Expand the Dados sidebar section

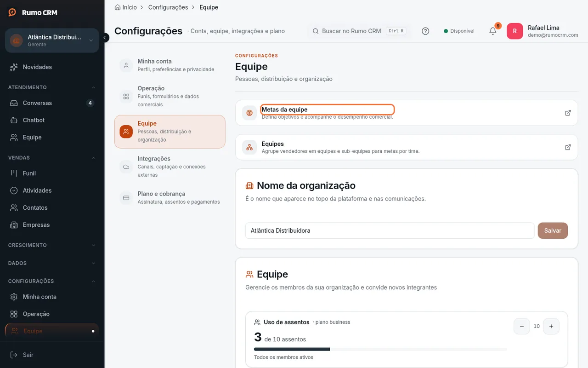click(x=52, y=263)
